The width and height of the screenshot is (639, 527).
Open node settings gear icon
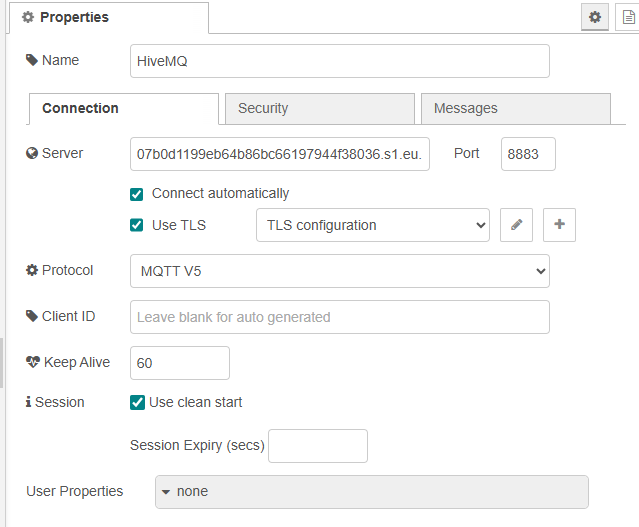[x=595, y=17]
